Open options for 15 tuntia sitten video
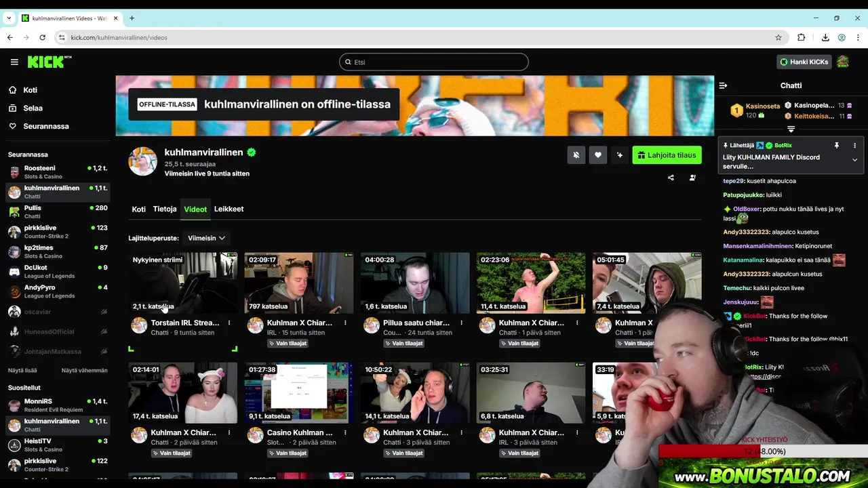The height and width of the screenshot is (488, 868). click(345, 323)
